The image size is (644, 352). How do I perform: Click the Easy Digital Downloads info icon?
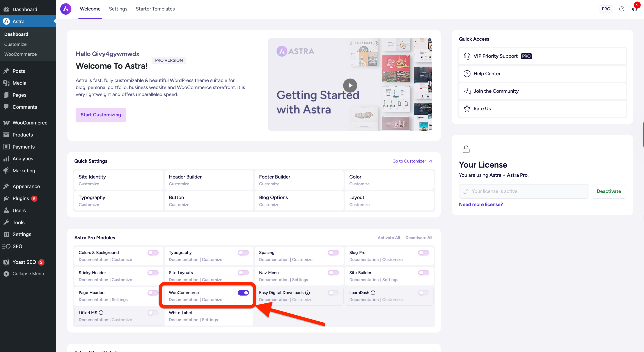[x=307, y=292]
